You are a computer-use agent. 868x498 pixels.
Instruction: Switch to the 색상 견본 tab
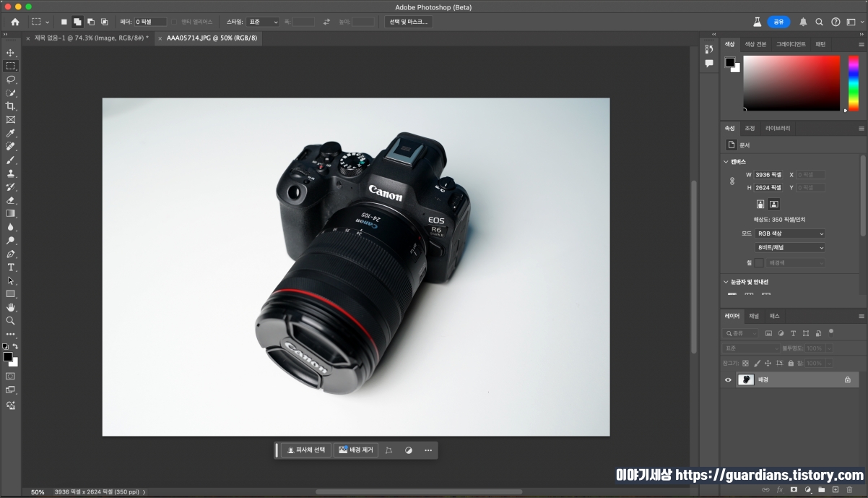[x=755, y=44]
